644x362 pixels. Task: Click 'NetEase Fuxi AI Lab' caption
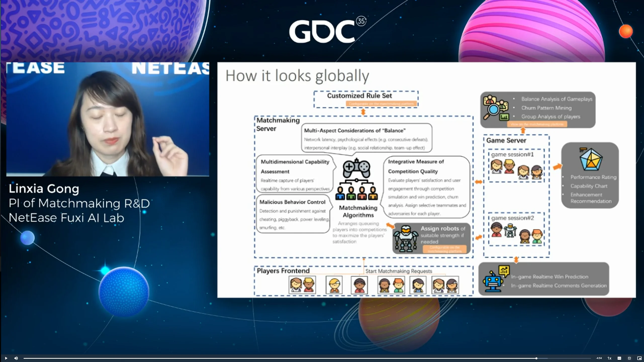point(66,218)
